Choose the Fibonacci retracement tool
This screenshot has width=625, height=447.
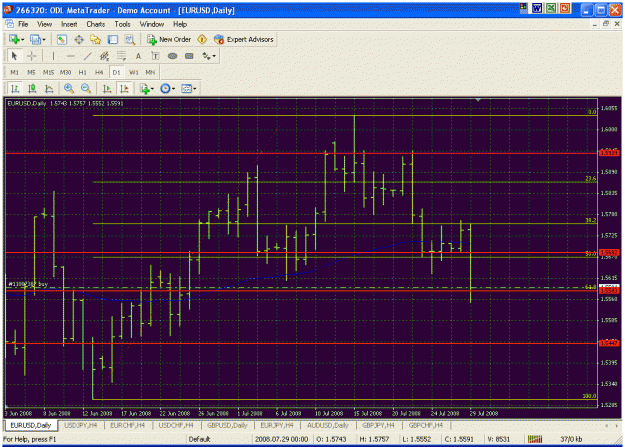tap(121, 56)
